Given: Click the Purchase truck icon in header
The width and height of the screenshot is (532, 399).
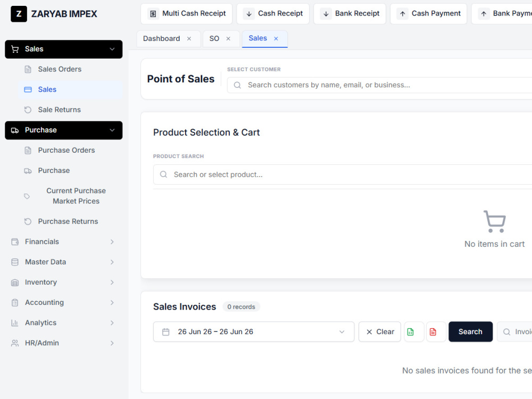Looking at the screenshot, I should click(x=15, y=130).
